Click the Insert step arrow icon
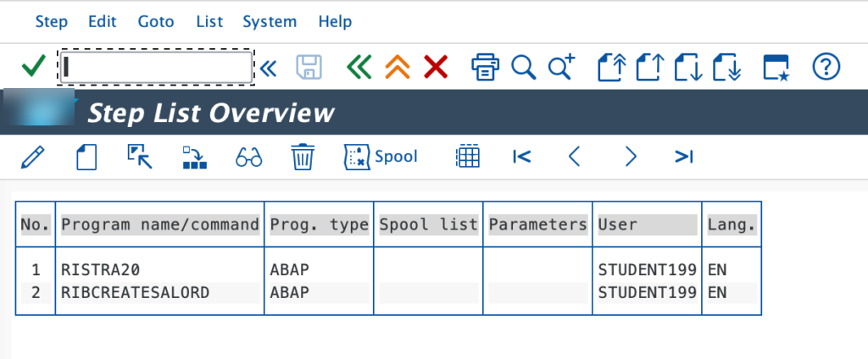Screen dimensions: 868x359 tap(140, 157)
